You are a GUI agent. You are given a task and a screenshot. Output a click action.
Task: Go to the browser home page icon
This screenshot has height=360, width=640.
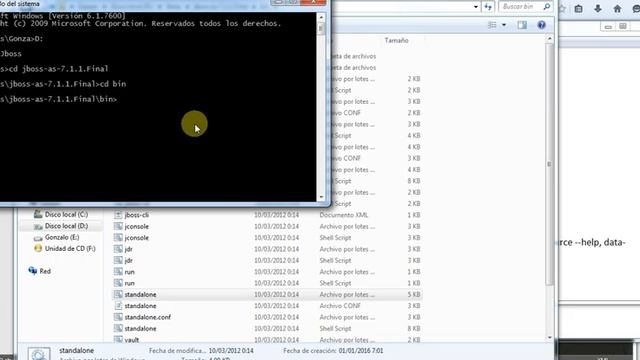click(617, 9)
